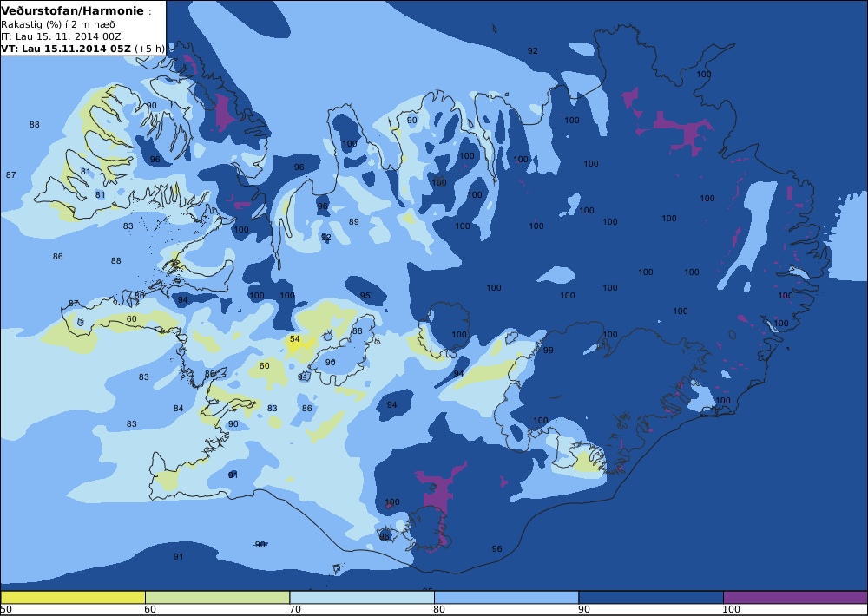
Task: Click the '99' humidity value on the map
Action: (x=548, y=350)
